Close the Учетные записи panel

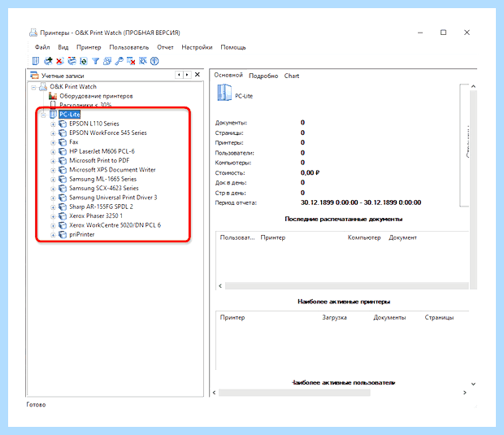[x=198, y=75]
